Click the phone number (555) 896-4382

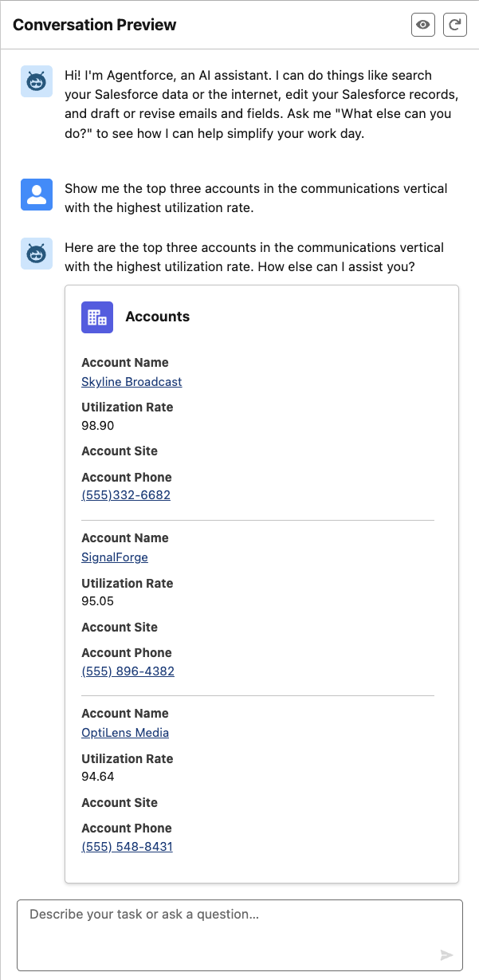128,671
